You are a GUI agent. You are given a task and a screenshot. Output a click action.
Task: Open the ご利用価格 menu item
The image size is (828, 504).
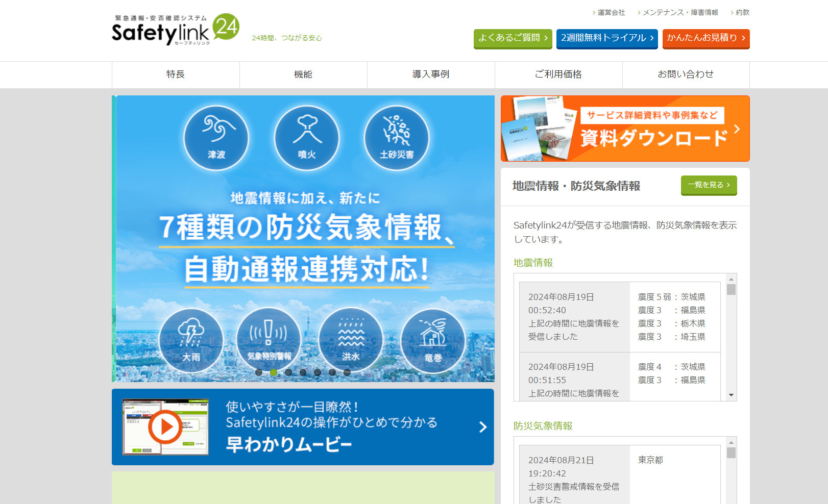pyautogui.click(x=558, y=74)
